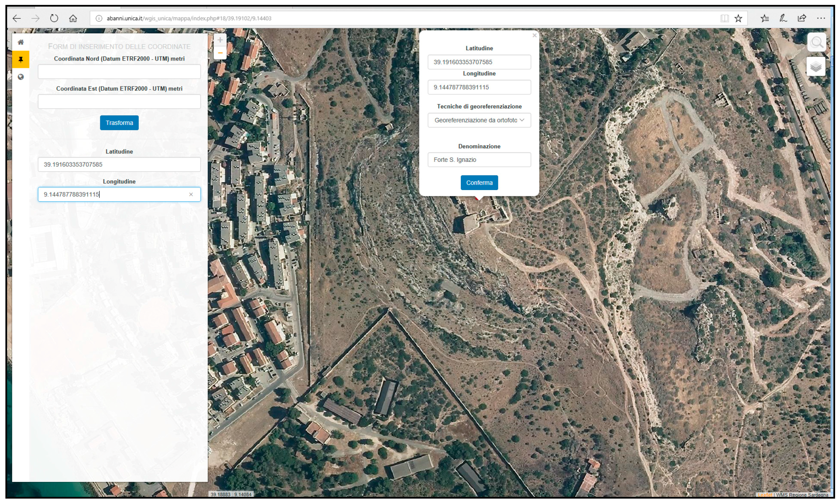Open the map layers control
This screenshot has width=840, height=504.
tap(815, 67)
